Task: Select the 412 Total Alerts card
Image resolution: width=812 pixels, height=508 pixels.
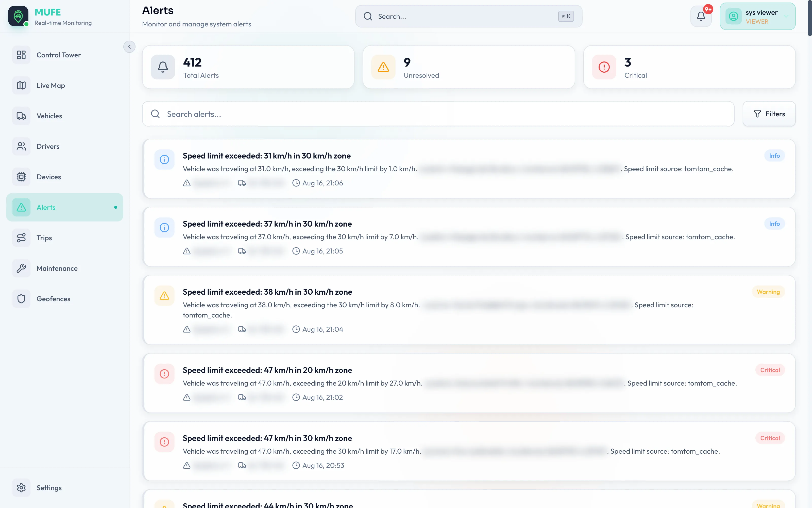Action: (x=248, y=67)
